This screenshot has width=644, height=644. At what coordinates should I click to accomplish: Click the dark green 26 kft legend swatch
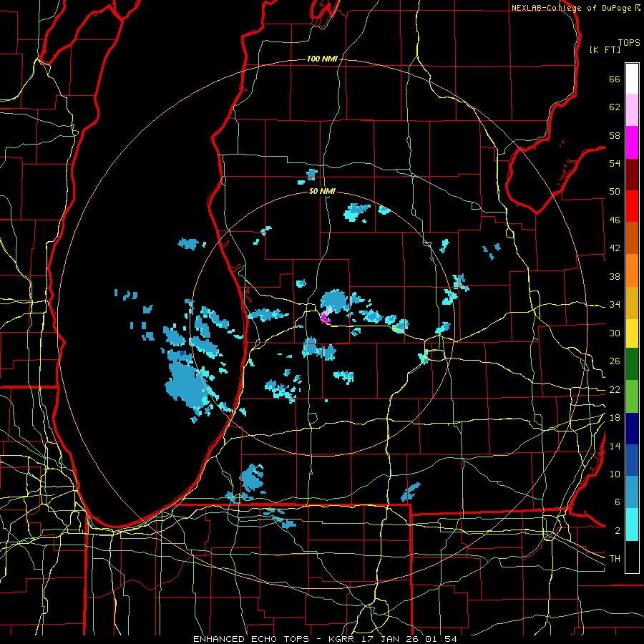(632, 364)
